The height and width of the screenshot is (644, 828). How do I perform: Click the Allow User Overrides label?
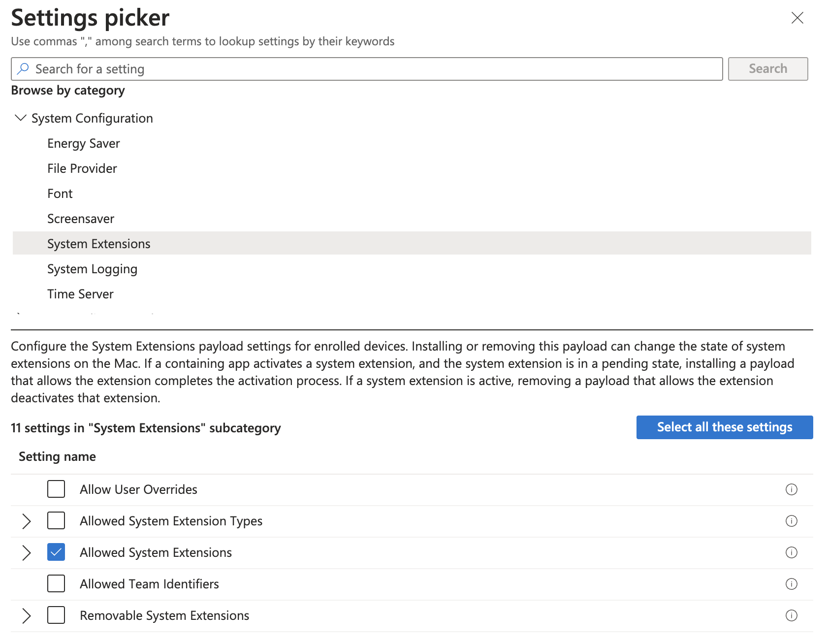138,489
